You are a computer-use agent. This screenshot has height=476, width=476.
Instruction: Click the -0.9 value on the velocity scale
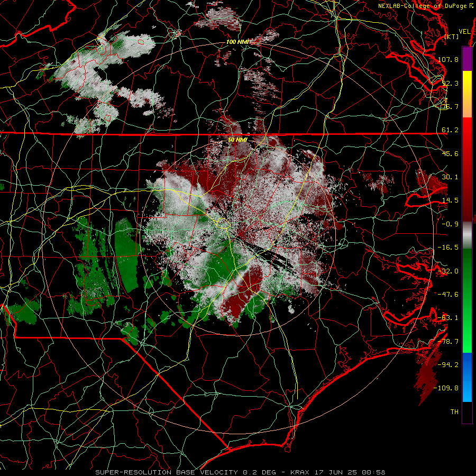point(450,224)
